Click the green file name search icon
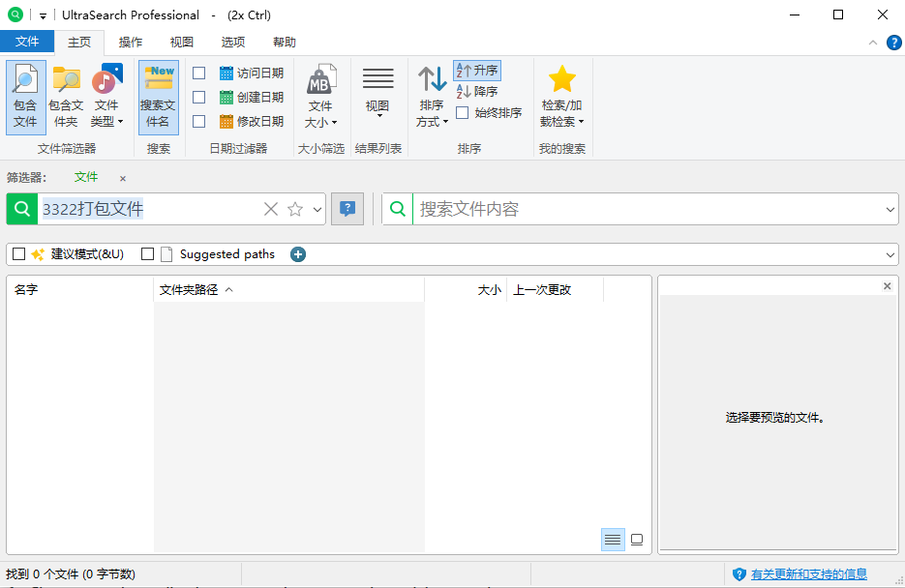The image size is (905, 588). [22, 209]
